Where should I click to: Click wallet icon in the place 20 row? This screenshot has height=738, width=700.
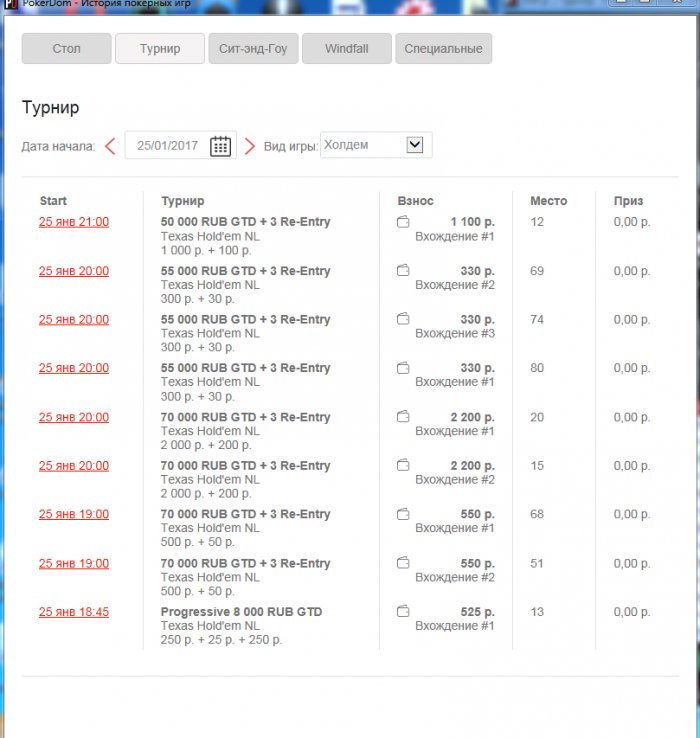(x=403, y=416)
